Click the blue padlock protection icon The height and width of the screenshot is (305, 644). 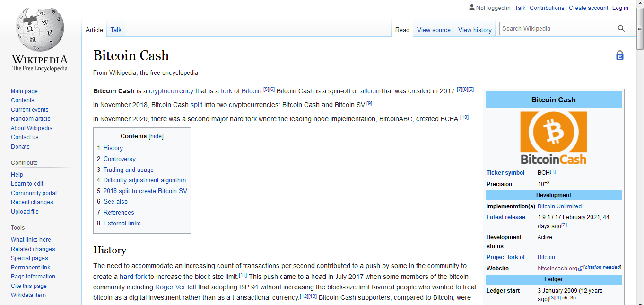(620, 55)
